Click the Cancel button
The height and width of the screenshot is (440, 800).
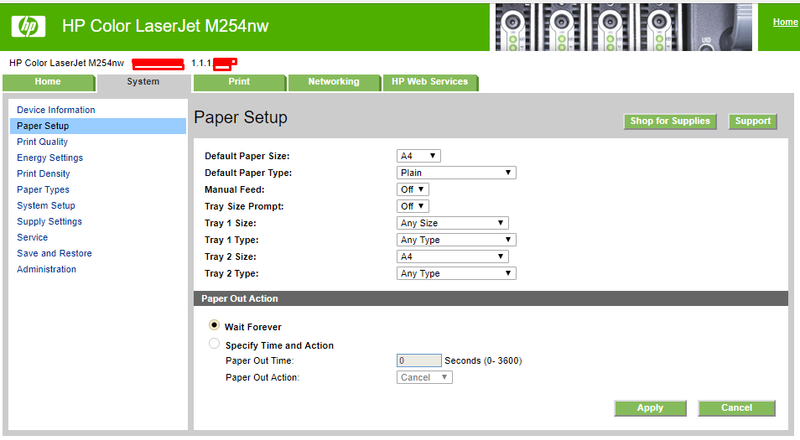click(x=736, y=408)
